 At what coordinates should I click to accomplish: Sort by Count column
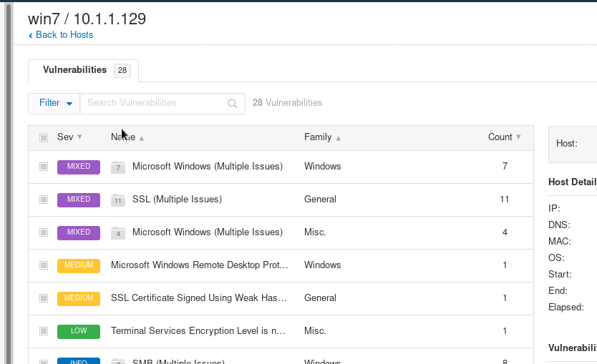coord(504,137)
